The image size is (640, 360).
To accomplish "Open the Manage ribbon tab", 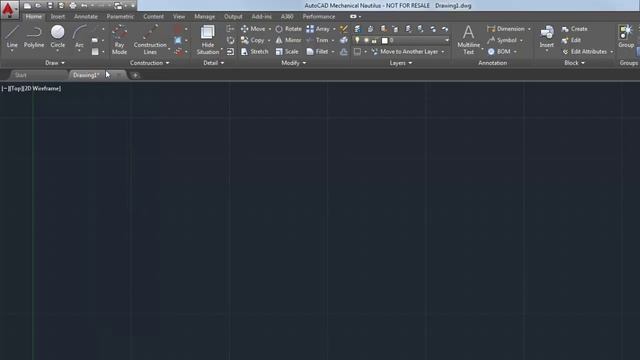I will [x=204, y=17].
